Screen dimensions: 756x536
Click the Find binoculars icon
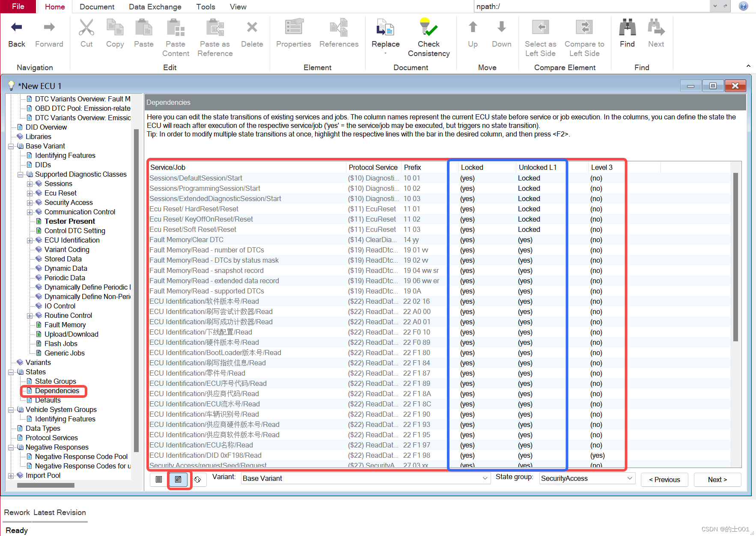point(627,27)
